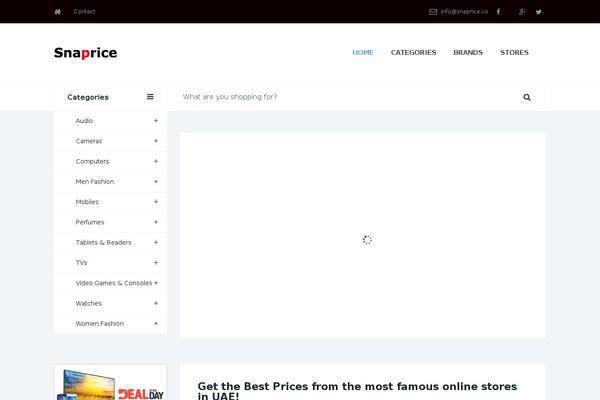Viewport: 600px width, 400px height.
Task: Click the search magnifier icon
Action: pos(527,97)
